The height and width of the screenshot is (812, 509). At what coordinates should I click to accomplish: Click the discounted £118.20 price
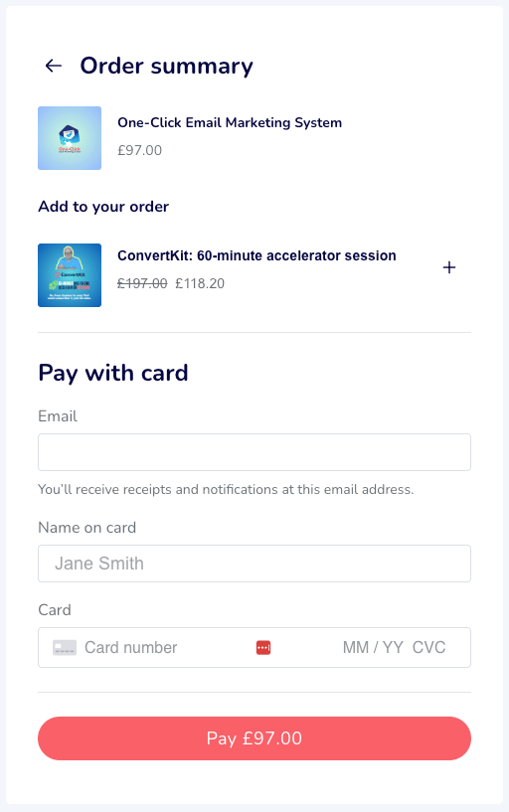tap(200, 284)
